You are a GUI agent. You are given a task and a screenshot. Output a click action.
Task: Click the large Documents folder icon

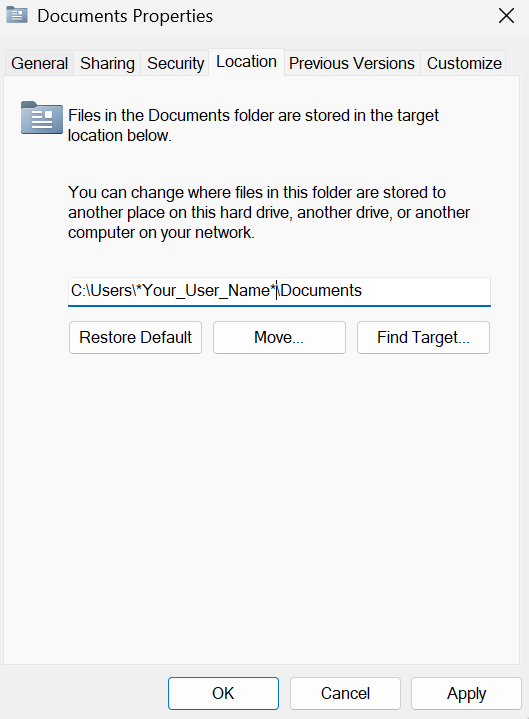(42, 118)
